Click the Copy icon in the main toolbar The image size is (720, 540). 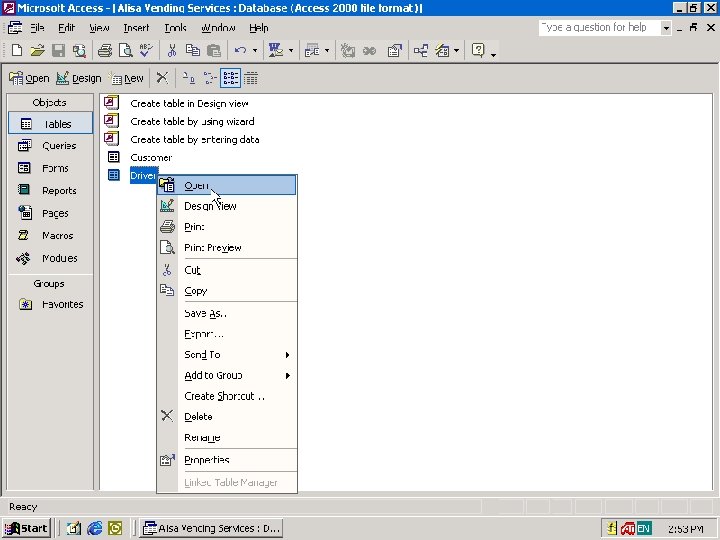coord(193,50)
